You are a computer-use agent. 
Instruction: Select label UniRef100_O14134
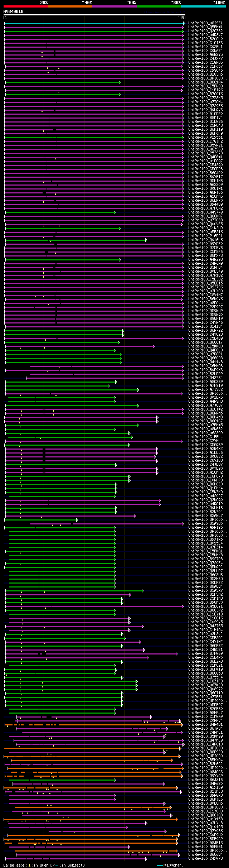[x=205, y=327]
